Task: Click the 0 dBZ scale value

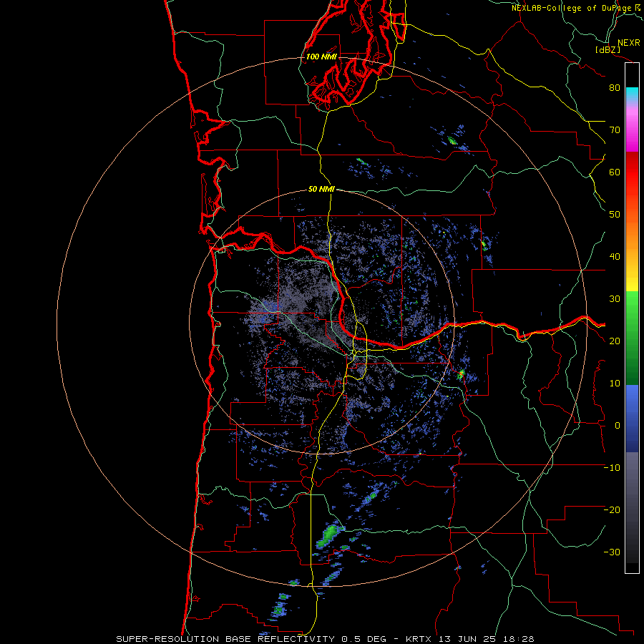Action: pyautogui.click(x=618, y=426)
